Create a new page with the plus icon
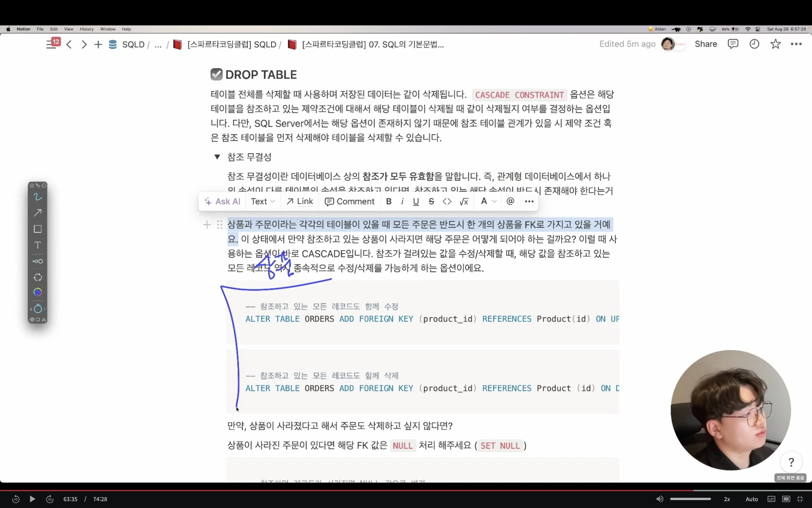This screenshot has height=508, width=812. click(x=98, y=44)
